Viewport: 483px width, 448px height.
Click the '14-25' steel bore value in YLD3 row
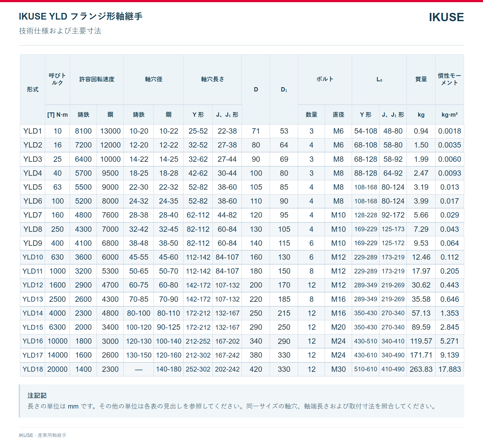169,159
